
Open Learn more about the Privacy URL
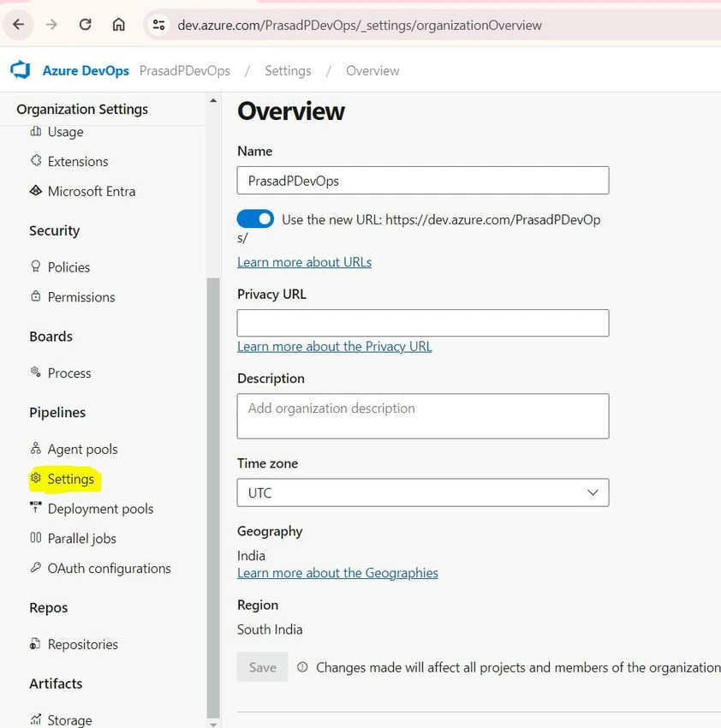(x=335, y=346)
